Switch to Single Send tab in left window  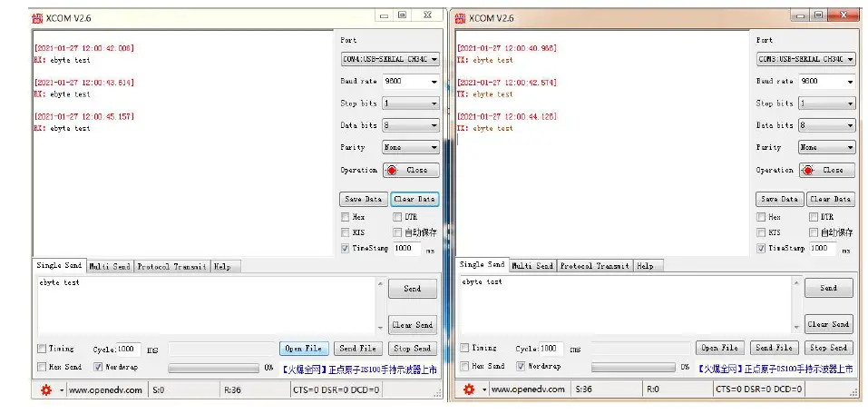(59, 265)
